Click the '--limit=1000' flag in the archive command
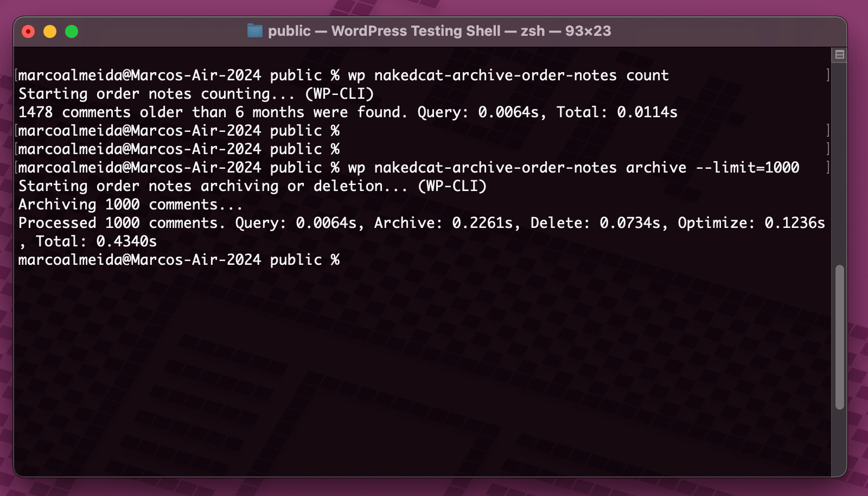This screenshot has height=496, width=868. click(x=748, y=168)
